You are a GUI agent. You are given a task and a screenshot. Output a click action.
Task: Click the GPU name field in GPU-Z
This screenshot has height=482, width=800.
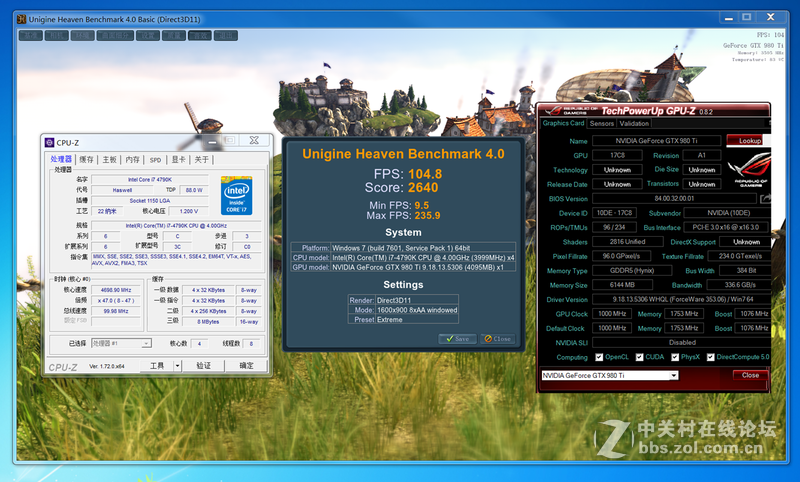point(656,141)
